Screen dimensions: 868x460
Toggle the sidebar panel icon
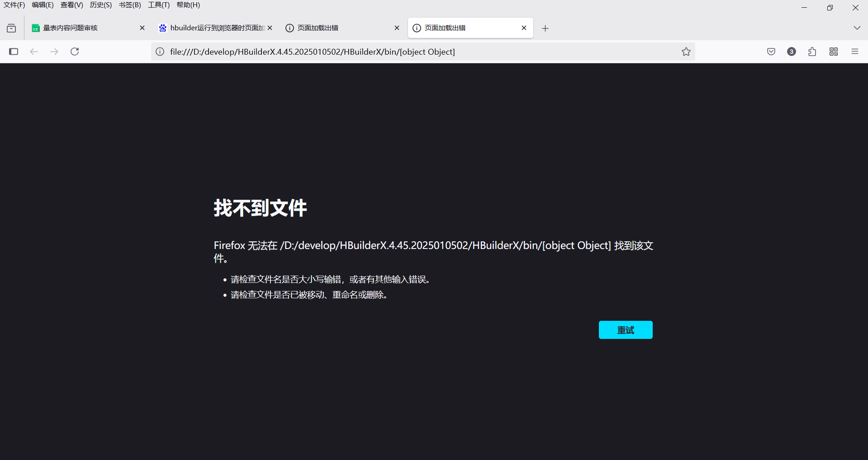pyautogui.click(x=14, y=52)
